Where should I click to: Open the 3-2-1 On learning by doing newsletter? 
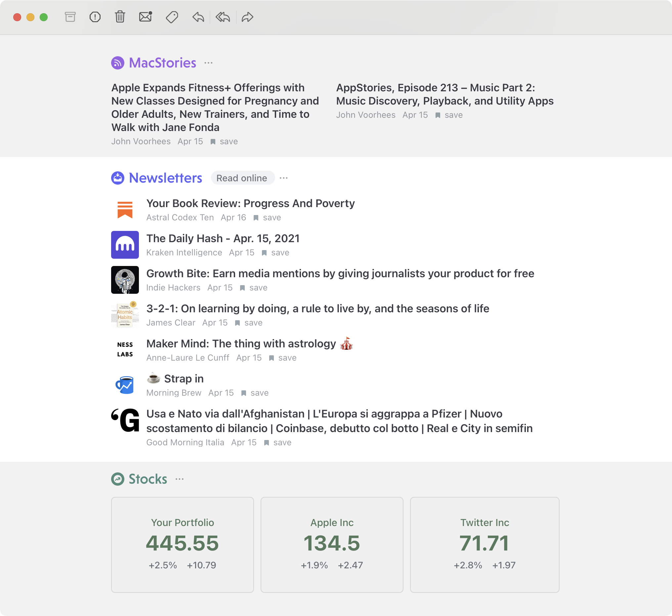click(x=318, y=309)
